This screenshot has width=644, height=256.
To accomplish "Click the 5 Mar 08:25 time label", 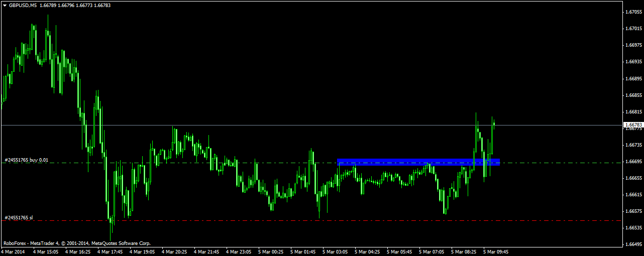I will tap(464, 251).
